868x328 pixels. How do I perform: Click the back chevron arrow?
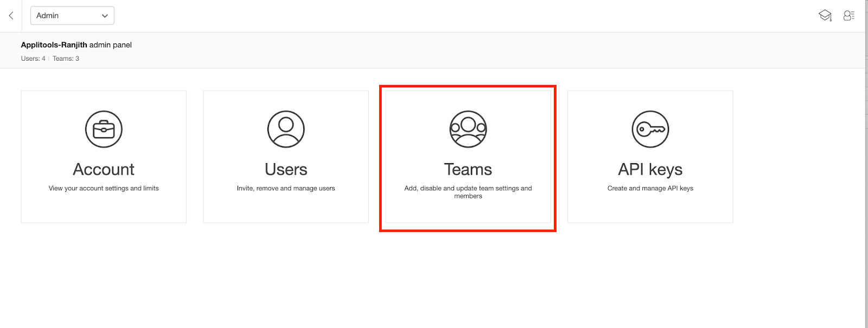tap(11, 16)
